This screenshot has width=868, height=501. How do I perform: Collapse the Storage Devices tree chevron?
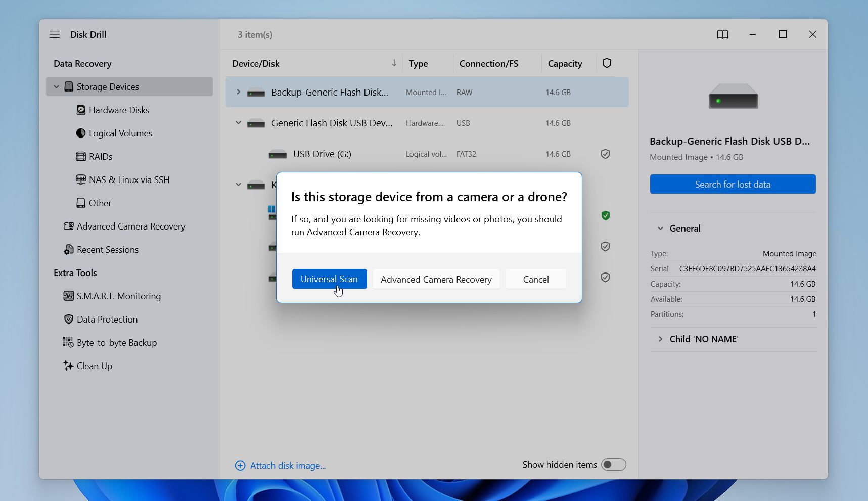tap(57, 86)
